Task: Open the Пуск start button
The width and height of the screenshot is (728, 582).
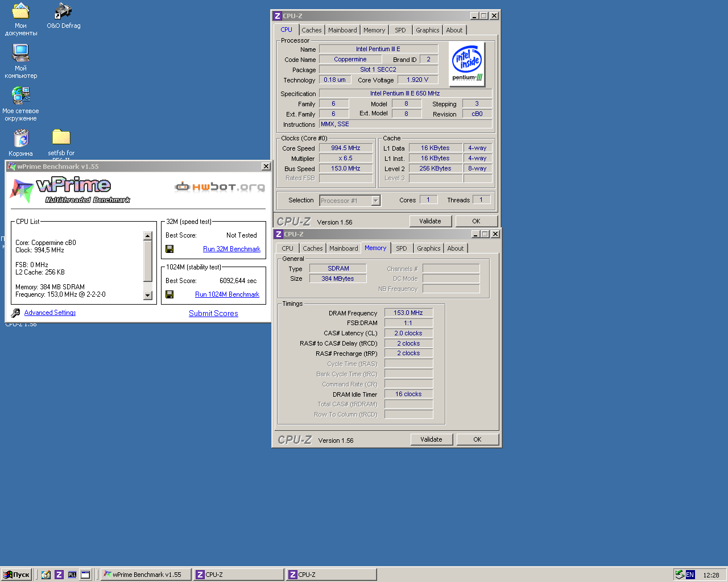Action: [16, 575]
